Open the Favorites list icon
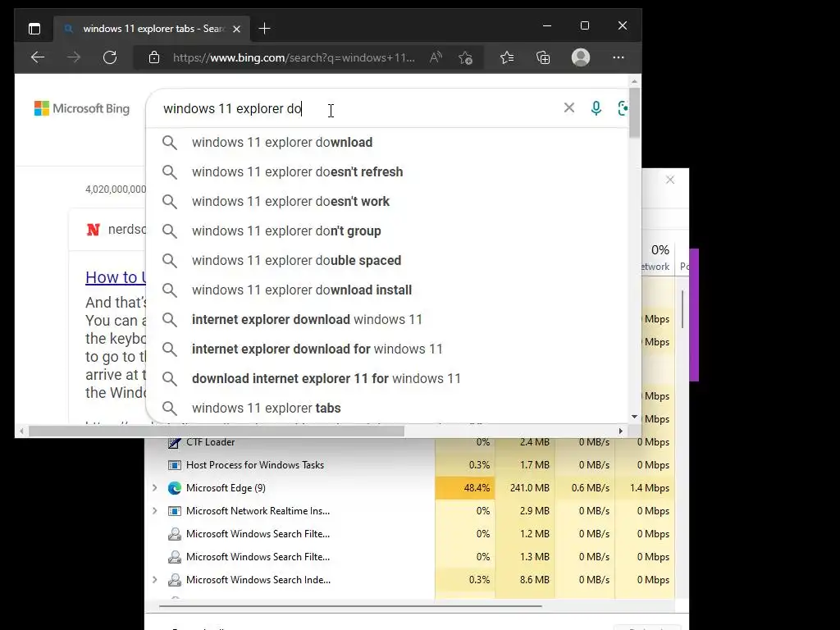Viewport: 840px width, 630px height. pyautogui.click(x=507, y=57)
